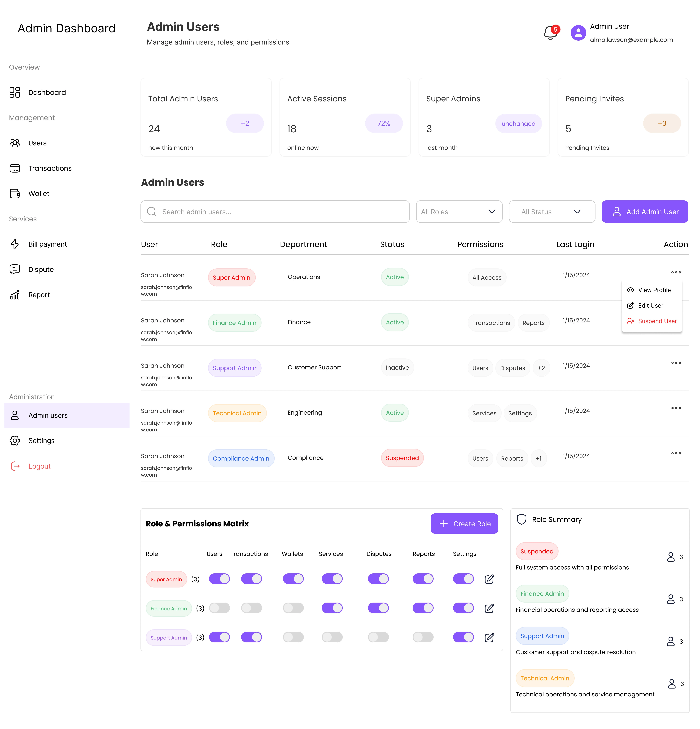
Task: Click the Wallet sidebar icon
Action: pyautogui.click(x=15, y=193)
